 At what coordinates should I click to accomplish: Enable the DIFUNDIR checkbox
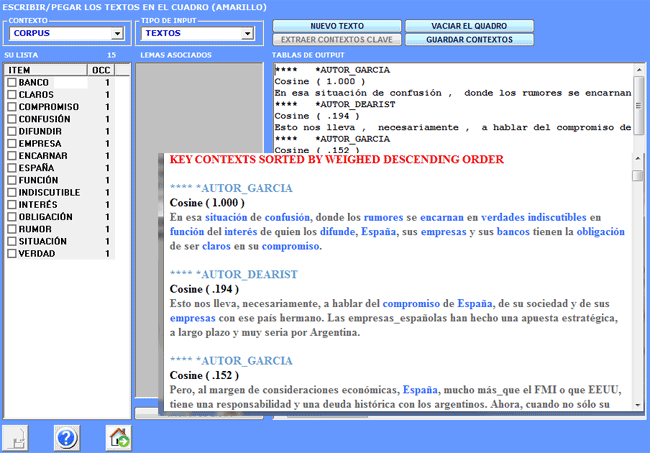[12, 131]
